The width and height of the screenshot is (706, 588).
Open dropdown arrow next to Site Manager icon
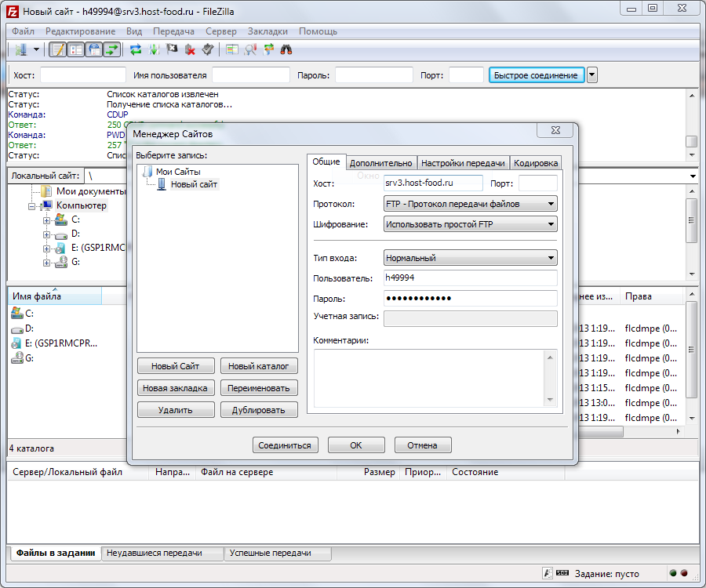pyautogui.click(x=36, y=49)
